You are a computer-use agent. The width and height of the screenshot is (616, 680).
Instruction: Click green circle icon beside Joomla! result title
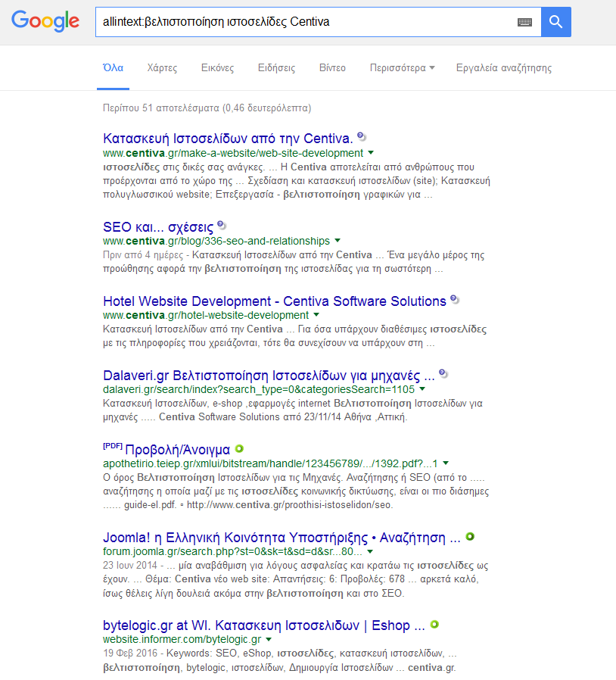coord(470,536)
